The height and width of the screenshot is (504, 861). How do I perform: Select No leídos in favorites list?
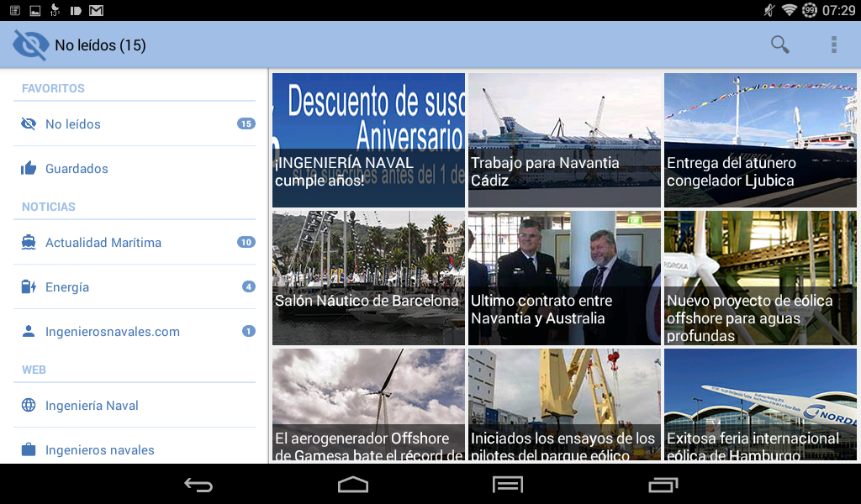[135, 124]
